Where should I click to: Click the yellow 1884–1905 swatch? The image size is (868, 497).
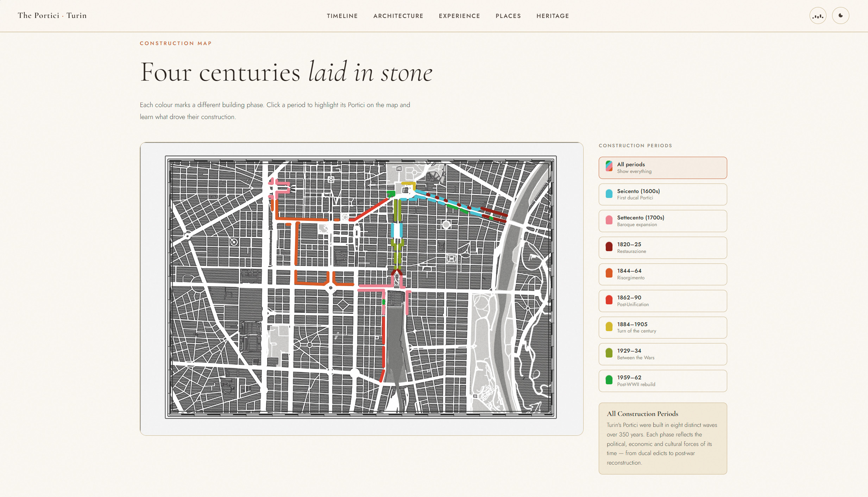(x=609, y=327)
